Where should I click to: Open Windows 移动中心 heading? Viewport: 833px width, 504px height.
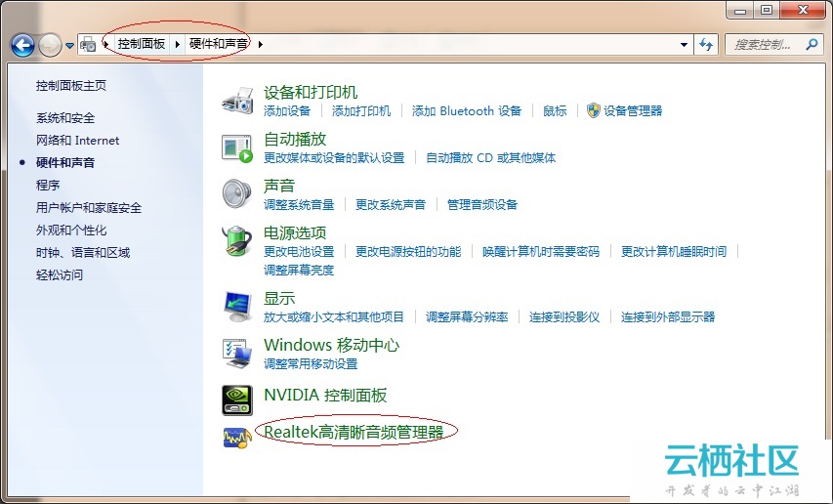point(331,345)
